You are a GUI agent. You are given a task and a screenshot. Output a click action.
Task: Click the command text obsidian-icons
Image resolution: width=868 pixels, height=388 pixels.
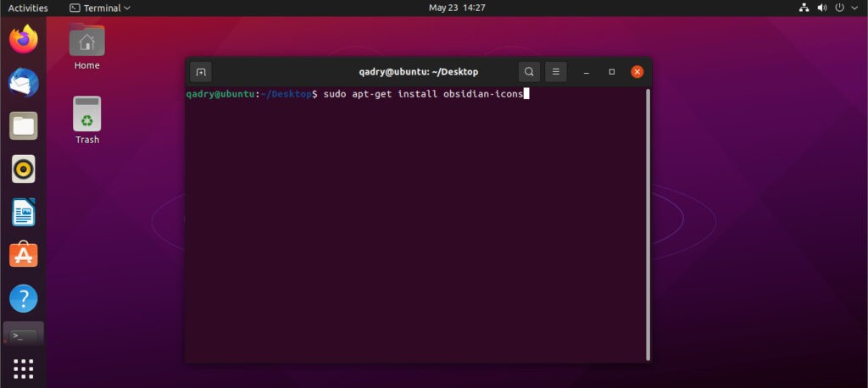pyautogui.click(x=482, y=94)
